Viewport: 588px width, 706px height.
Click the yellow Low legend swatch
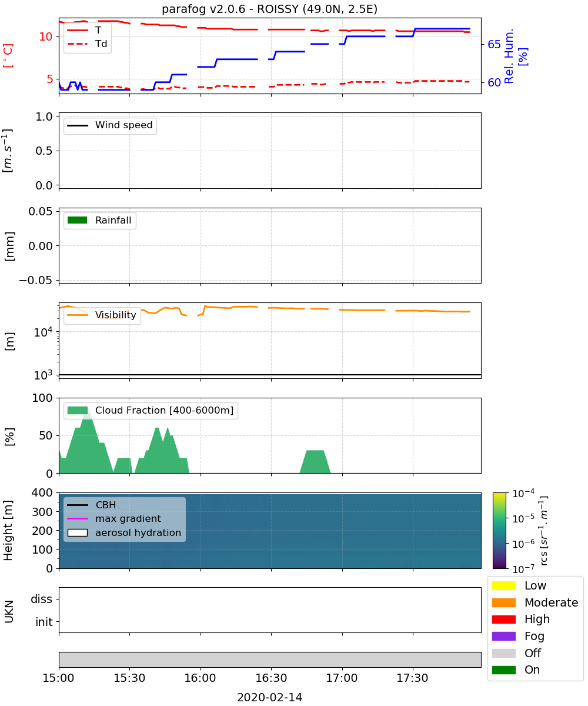504,585
